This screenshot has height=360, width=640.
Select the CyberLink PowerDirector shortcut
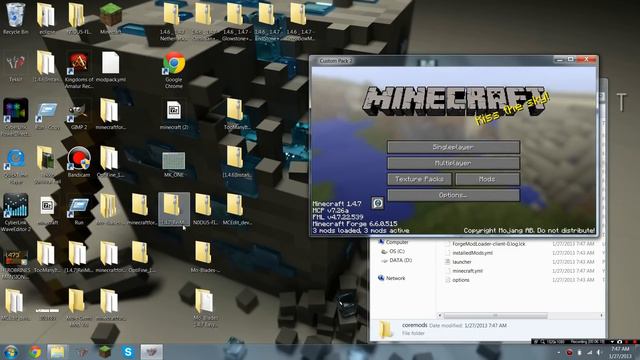(x=16, y=116)
